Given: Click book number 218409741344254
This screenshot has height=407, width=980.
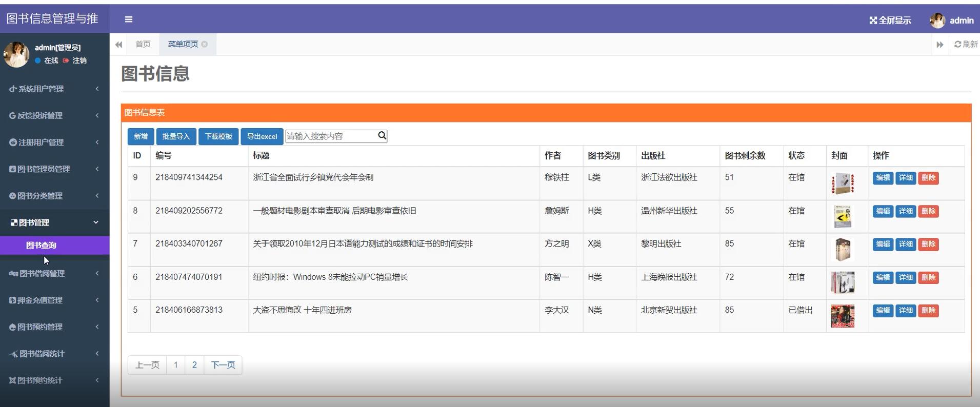Looking at the screenshot, I should tap(189, 177).
